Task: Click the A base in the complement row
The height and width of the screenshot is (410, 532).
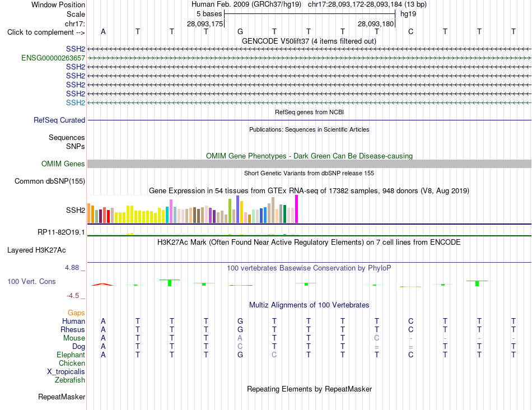Action: [103, 32]
